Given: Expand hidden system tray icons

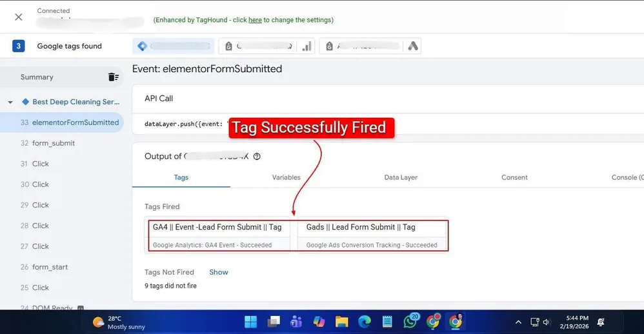Looking at the screenshot, I should click(518, 322).
